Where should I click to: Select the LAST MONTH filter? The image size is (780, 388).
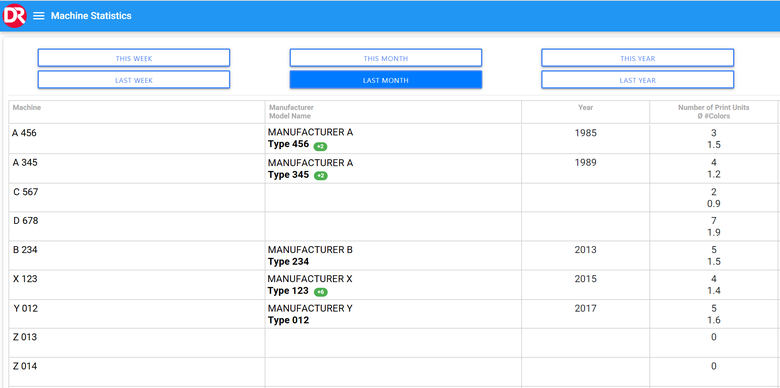coord(386,80)
